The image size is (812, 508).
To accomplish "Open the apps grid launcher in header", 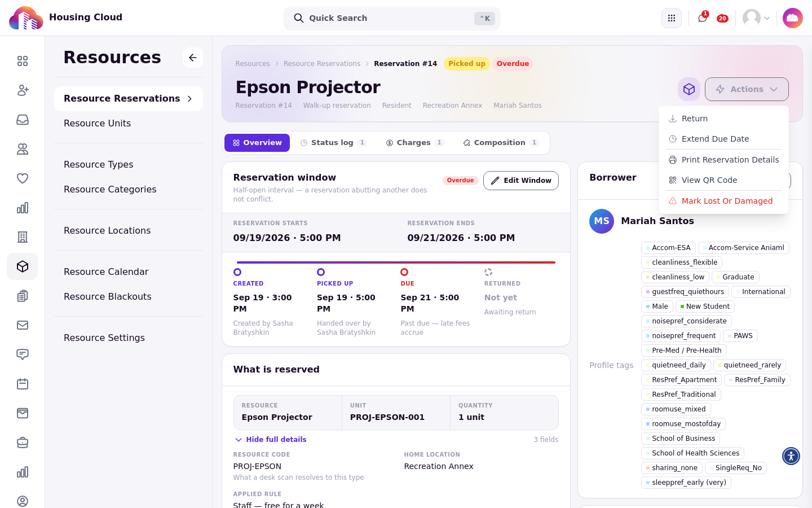I will 672,18.
